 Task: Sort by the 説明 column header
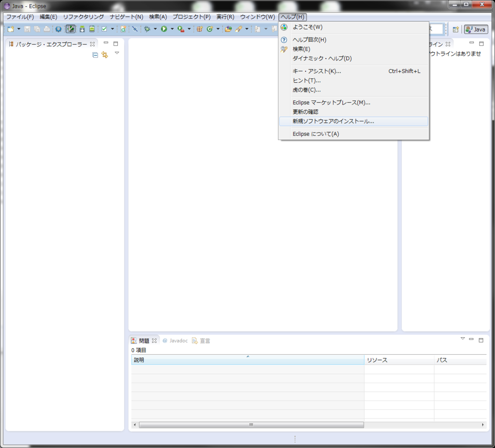pos(248,360)
